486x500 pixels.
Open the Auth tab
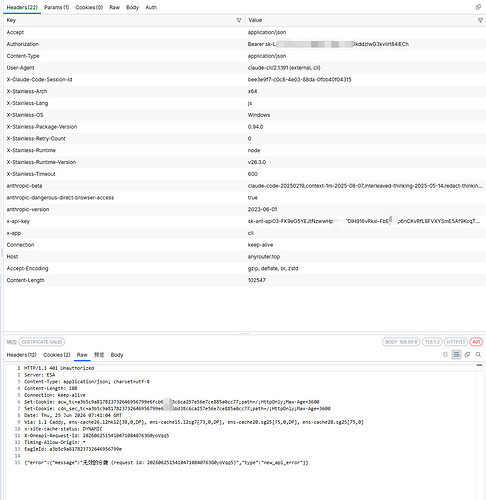[151, 7]
